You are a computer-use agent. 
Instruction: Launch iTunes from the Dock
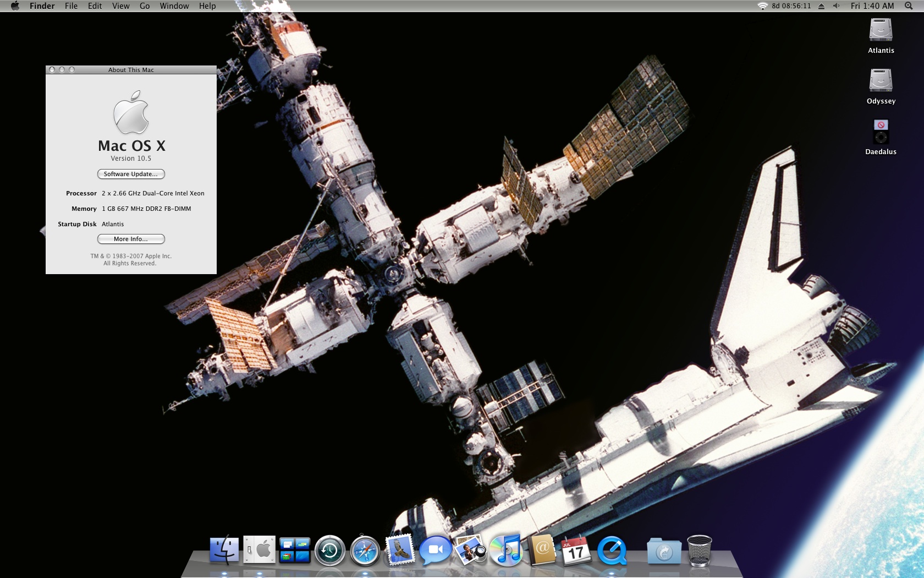click(506, 550)
